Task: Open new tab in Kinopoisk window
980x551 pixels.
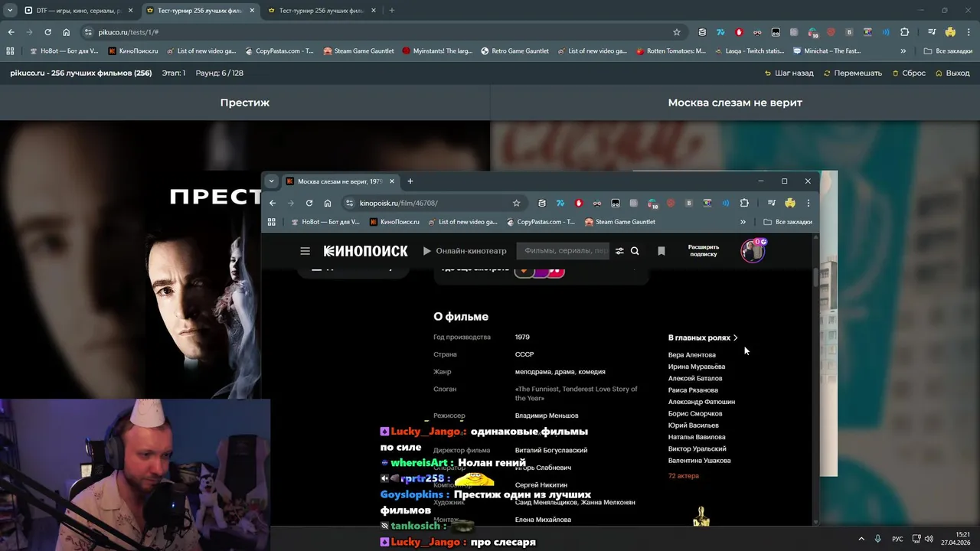Action: [x=410, y=181]
